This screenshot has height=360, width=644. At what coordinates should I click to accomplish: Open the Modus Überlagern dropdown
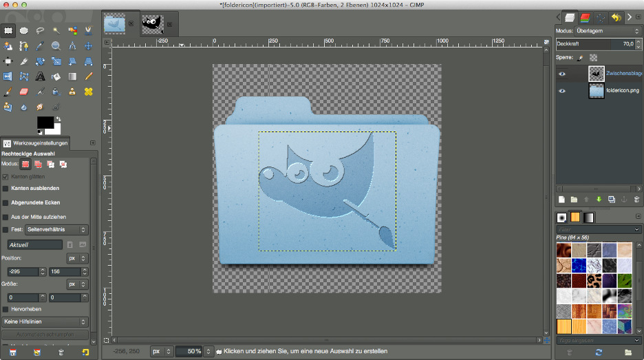tap(608, 31)
